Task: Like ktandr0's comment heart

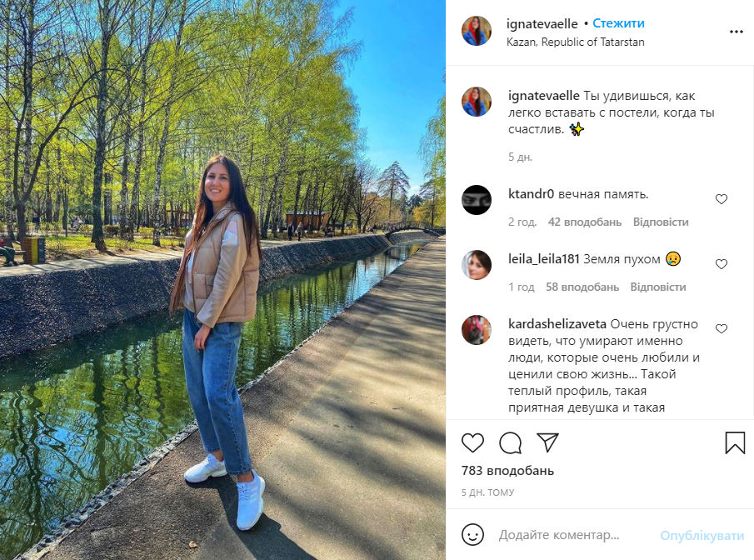Action: 722,199
